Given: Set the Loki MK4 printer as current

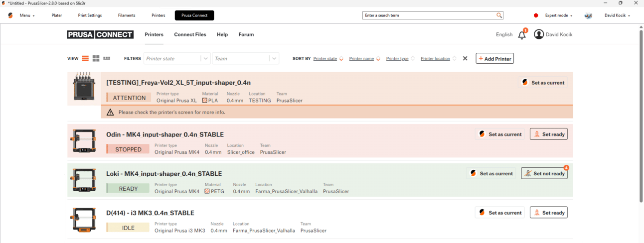Looking at the screenshot, I should (x=491, y=173).
